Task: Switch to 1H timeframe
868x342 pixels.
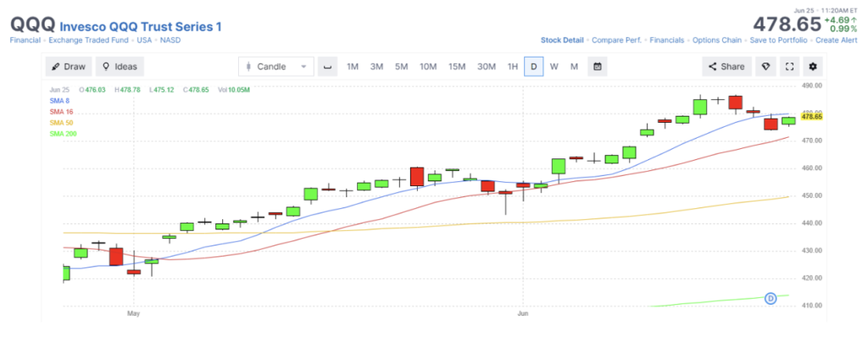Action: coord(513,66)
